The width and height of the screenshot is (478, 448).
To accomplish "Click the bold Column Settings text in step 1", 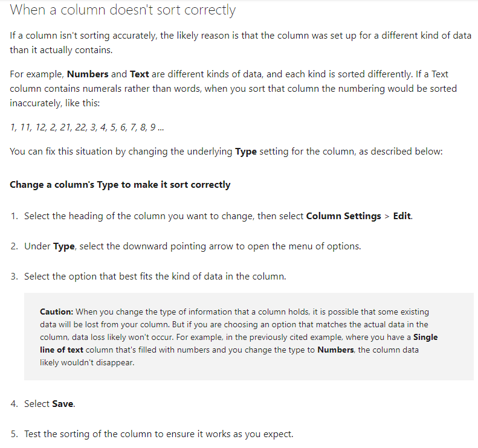I will click(344, 216).
